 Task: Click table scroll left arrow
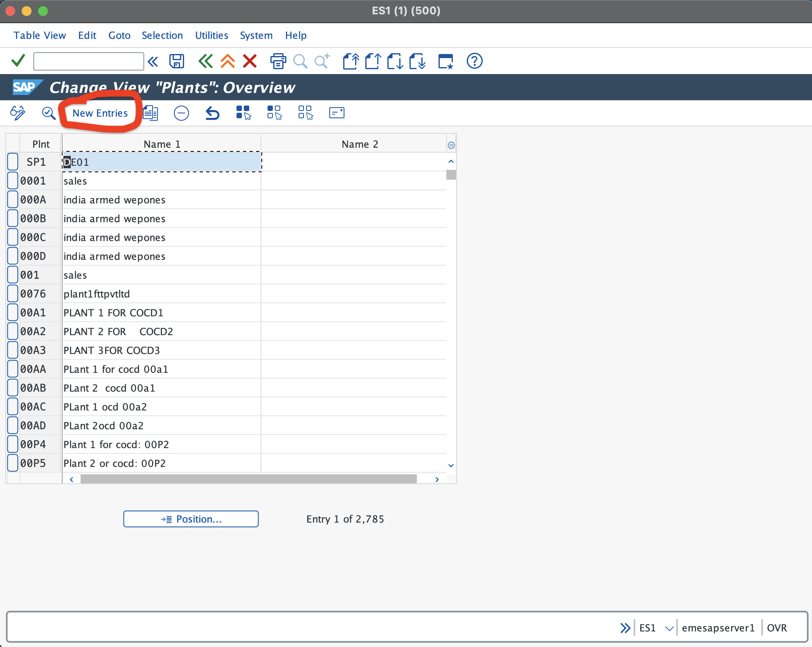(x=72, y=479)
